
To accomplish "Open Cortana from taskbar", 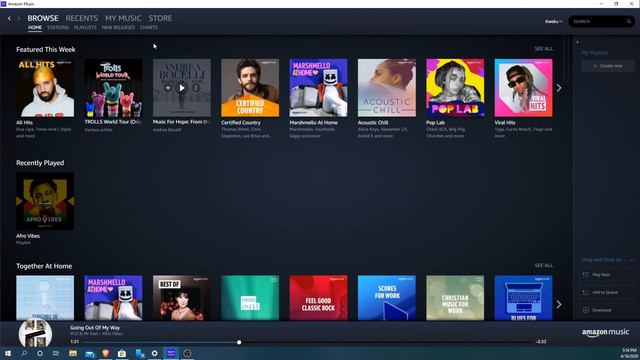I will 40,353.
